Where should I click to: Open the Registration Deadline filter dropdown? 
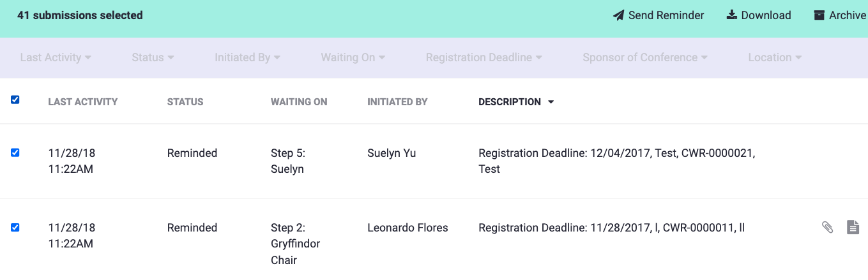pyautogui.click(x=483, y=57)
